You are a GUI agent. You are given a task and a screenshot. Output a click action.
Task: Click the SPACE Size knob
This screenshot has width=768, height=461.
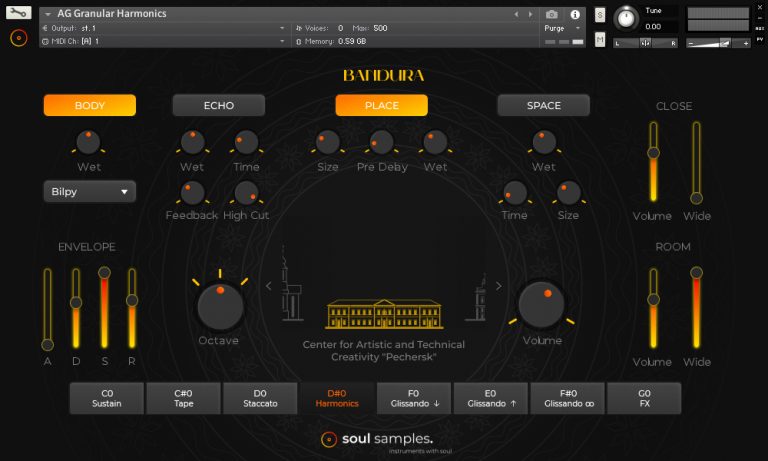click(x=569, y=193)
